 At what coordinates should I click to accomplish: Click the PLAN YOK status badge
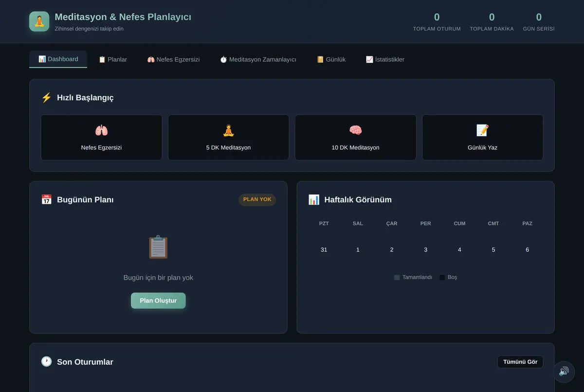click(257, 199)
